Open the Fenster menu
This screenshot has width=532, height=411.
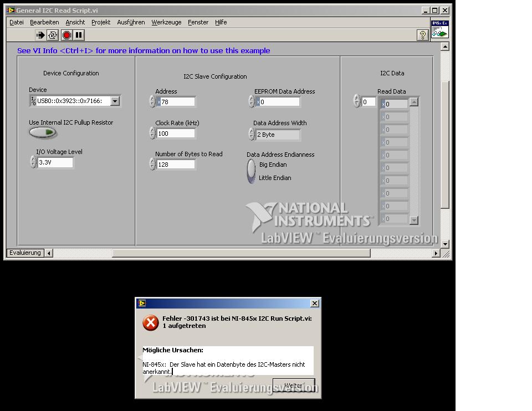click(198, 22)
